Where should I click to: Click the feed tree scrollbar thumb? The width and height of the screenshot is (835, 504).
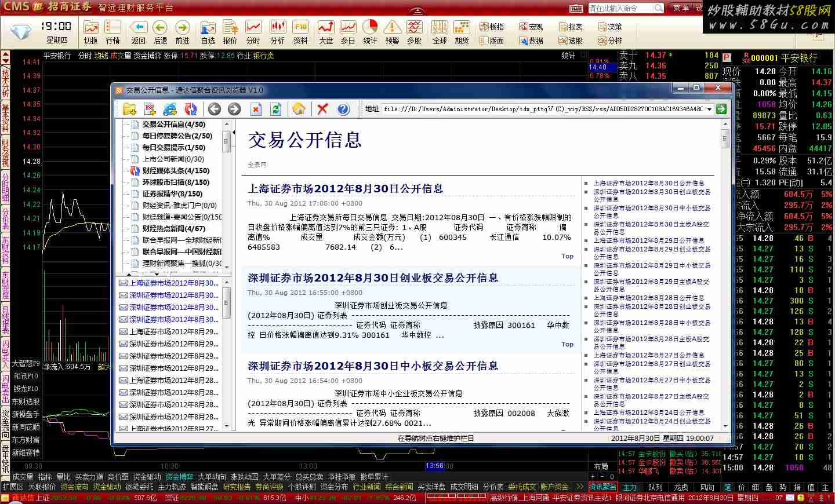[x=227, y=140]
